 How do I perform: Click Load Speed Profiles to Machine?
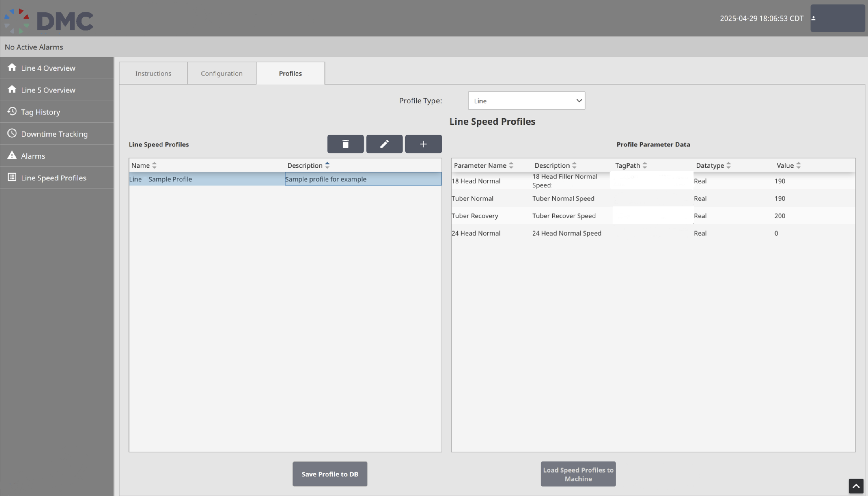click(x=578, y=474)
